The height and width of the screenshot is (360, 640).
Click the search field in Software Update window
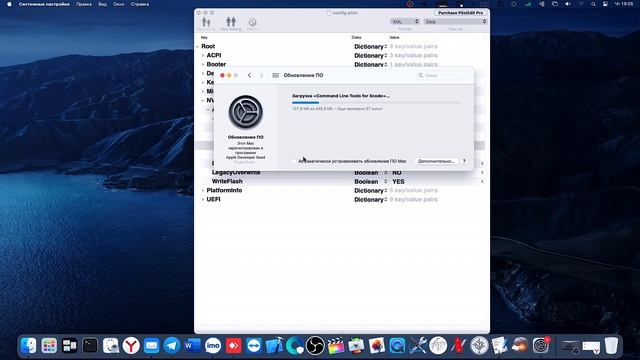(x=443, y=76)
